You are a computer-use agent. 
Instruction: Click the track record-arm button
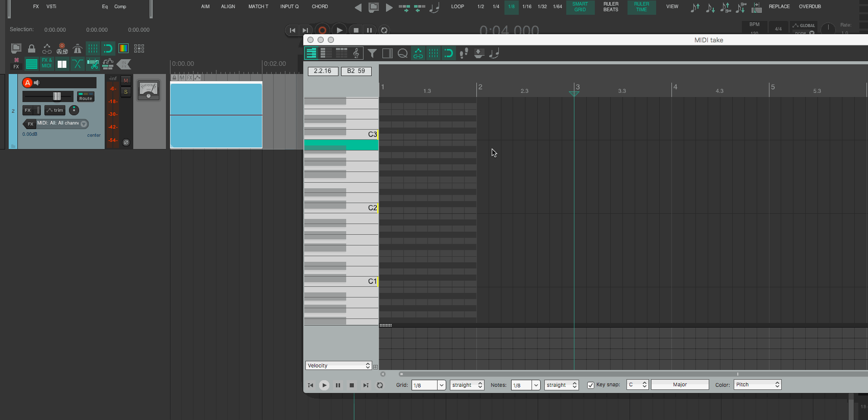[28, 83]
